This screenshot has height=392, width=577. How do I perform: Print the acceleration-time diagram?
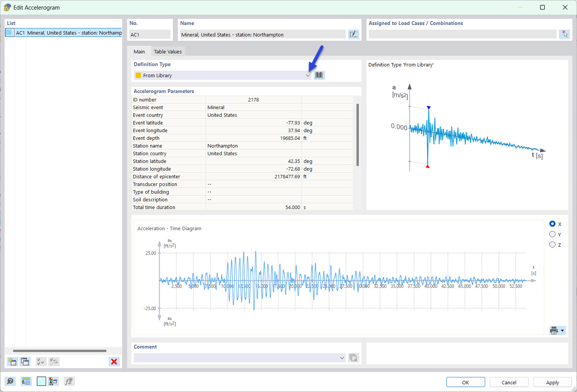tap(554, 331)
